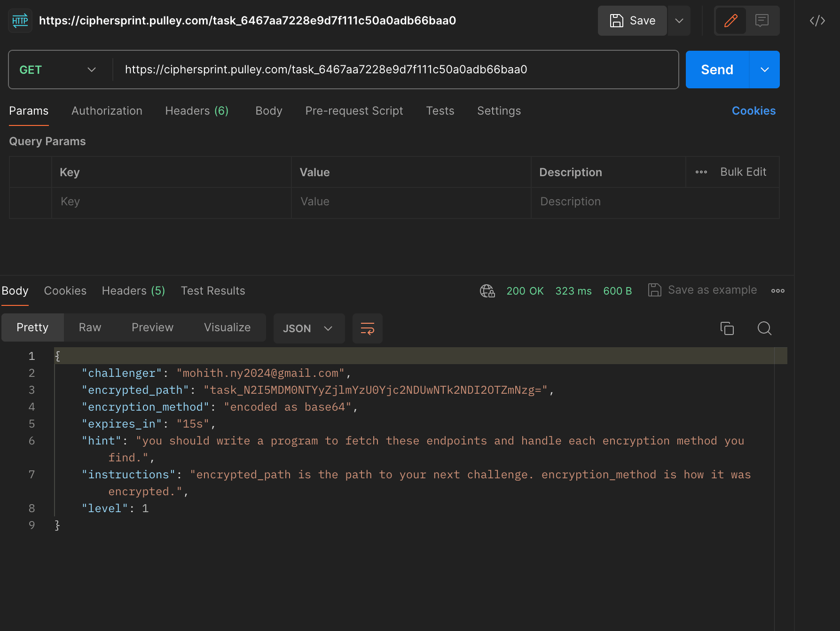Viewport: 840px width, 631px height.
Task: Open the three-dot menu beside Bulk Edit
Action: click(x=701, y=172)
